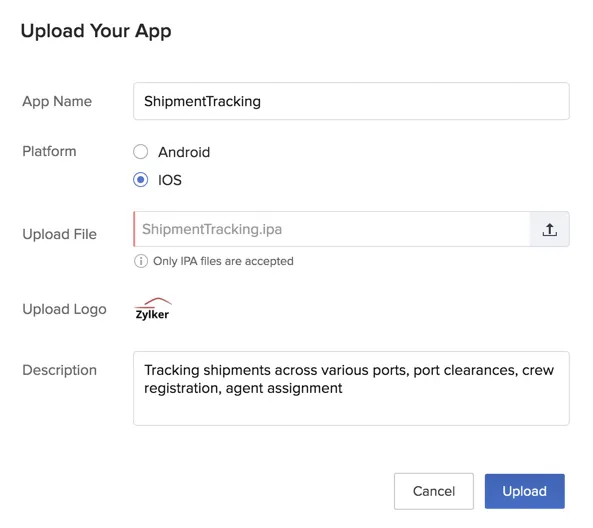Dismiss dialog with the Cancel button
Viewport: 593px width, 528px height.
(433, 491)
